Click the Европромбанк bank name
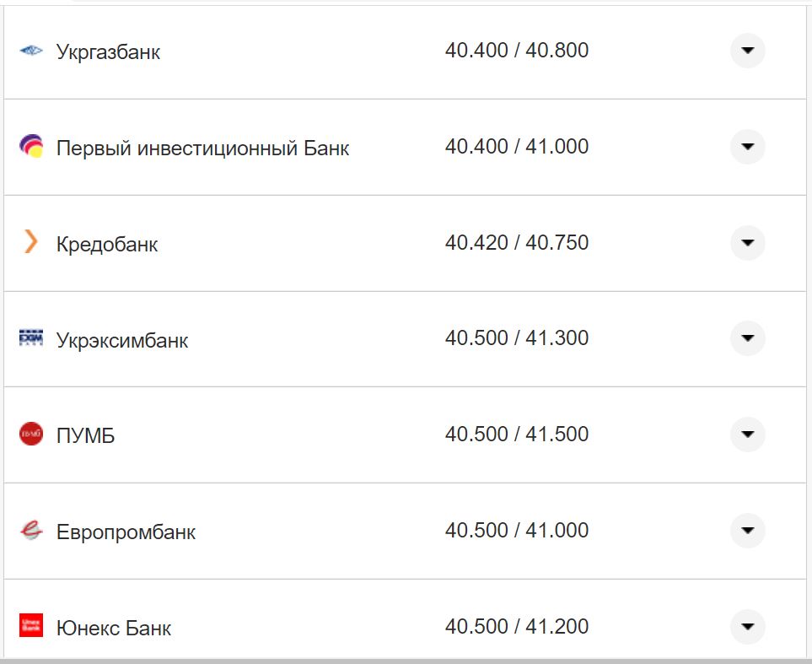 (126, 532)
